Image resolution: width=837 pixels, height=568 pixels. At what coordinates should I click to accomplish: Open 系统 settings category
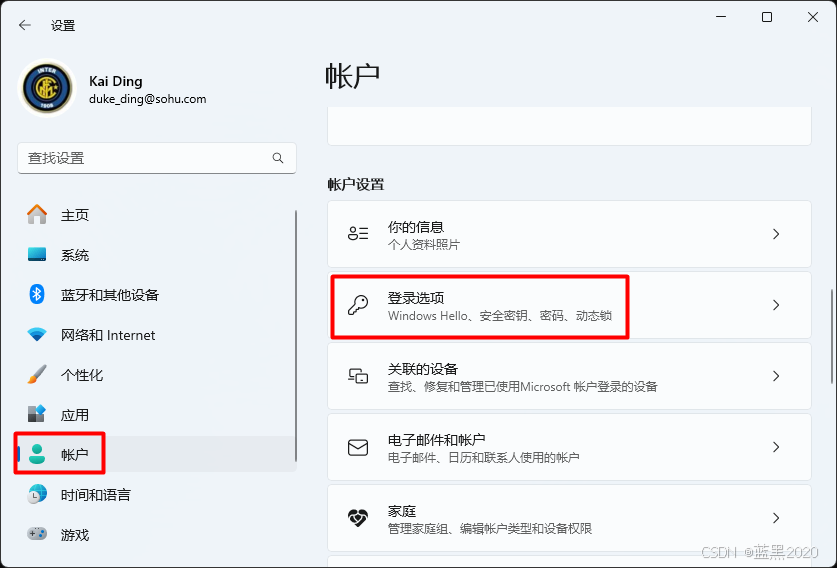pos(75,255)
